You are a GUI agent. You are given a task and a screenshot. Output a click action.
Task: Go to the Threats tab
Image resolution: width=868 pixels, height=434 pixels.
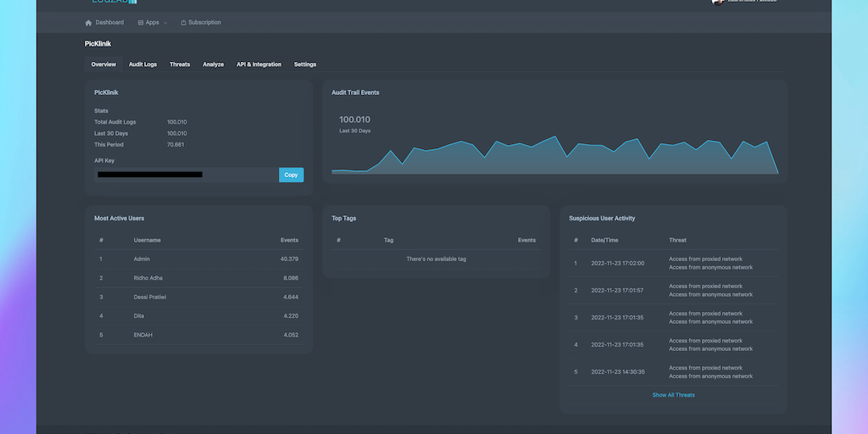(180, 64)
